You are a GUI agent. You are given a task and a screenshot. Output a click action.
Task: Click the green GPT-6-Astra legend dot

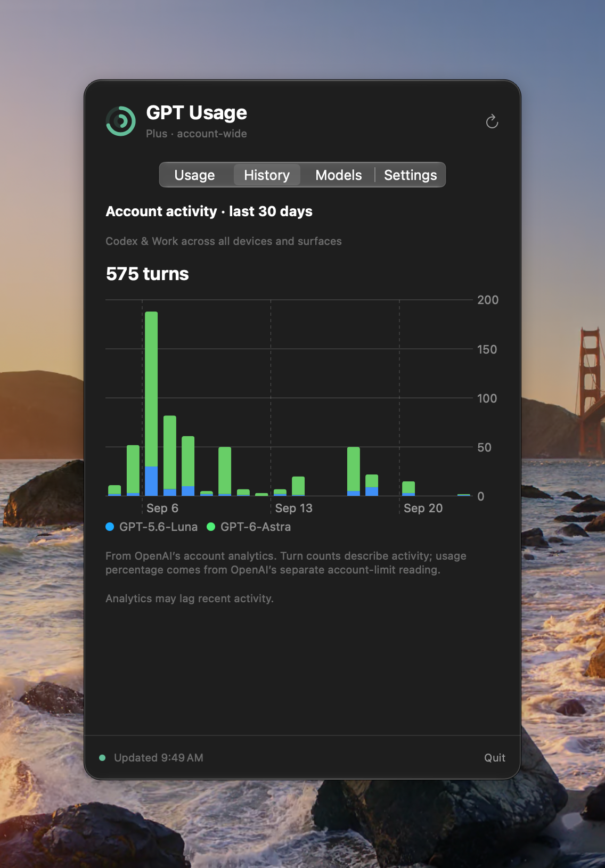[211, 527]
